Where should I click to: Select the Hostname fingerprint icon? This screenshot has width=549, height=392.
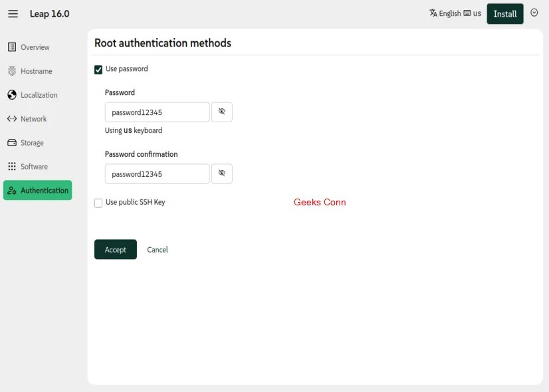click(x=11, y=70)
